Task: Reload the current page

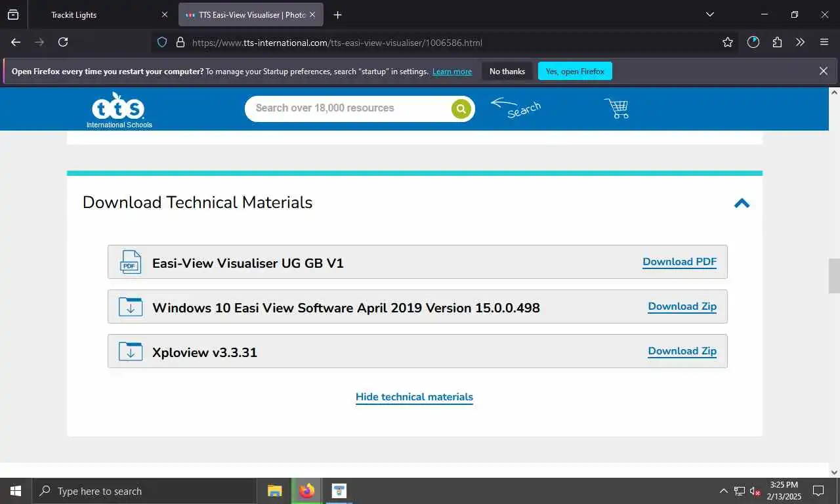Action: 63,42
